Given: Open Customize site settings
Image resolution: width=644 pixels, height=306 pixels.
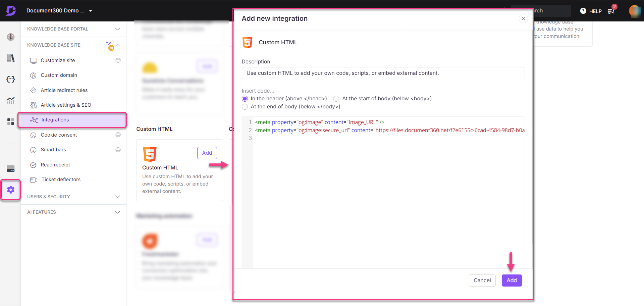Looking at the screenshot, I should tap(58, 60).
